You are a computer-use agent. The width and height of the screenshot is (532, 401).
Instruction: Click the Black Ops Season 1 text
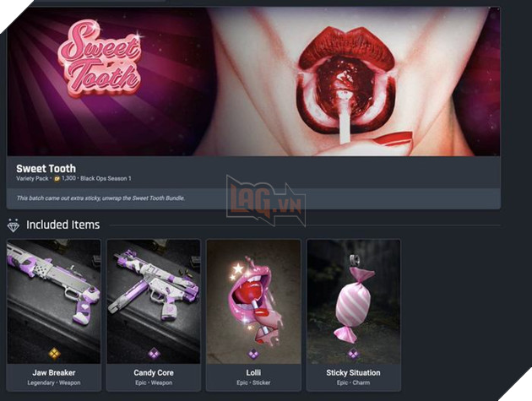pyautogui.click(x=106, y=178)
